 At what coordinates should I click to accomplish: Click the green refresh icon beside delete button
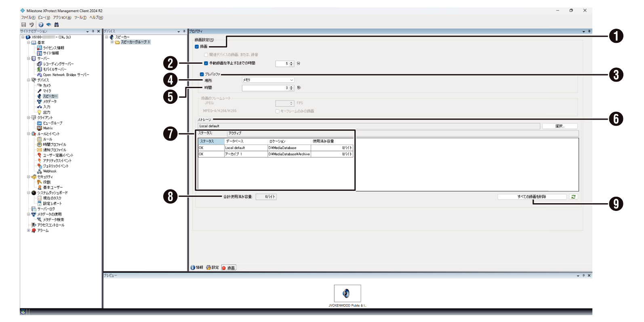[x=573, y=197]
